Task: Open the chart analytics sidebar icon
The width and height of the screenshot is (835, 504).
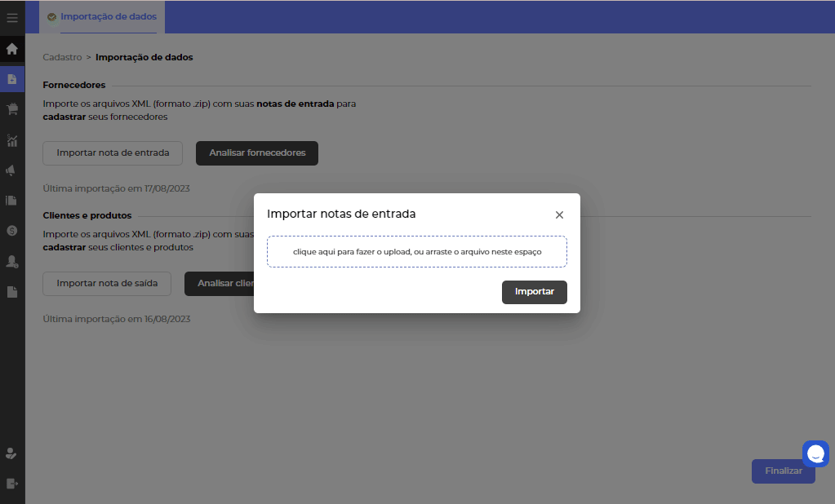Action: click(x=12, y=140)
